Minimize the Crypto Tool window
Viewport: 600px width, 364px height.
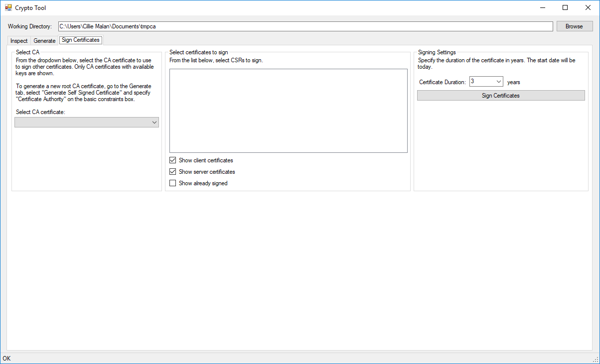pos(542,7)
